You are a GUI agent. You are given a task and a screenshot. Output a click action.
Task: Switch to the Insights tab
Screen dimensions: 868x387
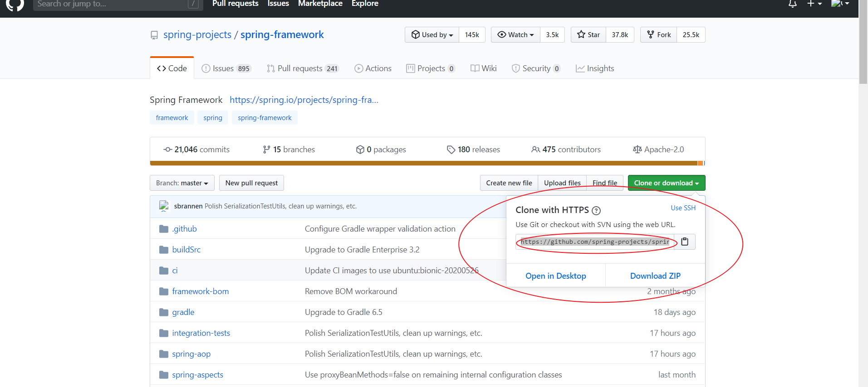click(595, 68)
